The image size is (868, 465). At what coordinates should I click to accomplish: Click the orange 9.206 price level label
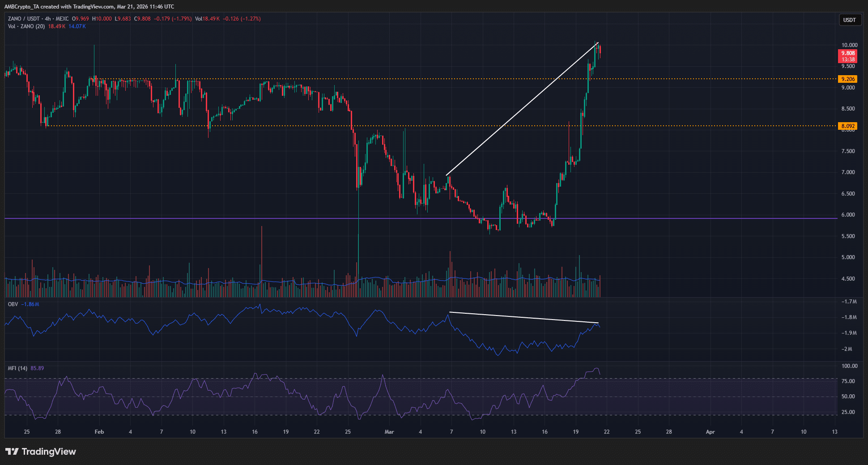[x=848, y=79]
